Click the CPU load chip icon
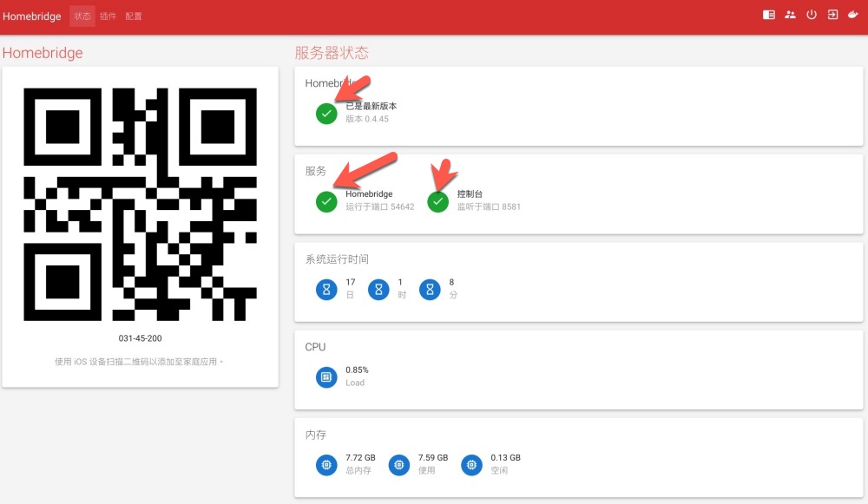This screenshot has height=504, width=868. point(326,377)
